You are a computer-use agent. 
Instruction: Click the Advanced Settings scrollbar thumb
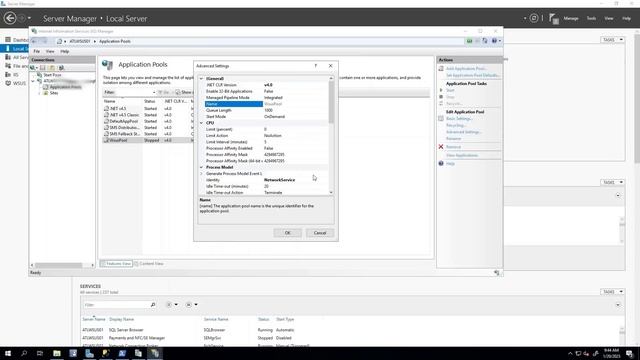point(331,102)
